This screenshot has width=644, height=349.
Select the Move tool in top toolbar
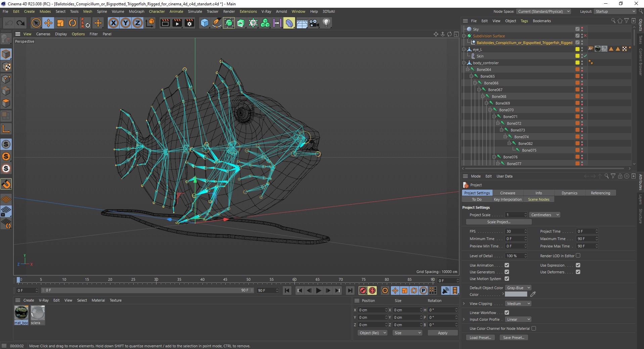click(48, 23)
